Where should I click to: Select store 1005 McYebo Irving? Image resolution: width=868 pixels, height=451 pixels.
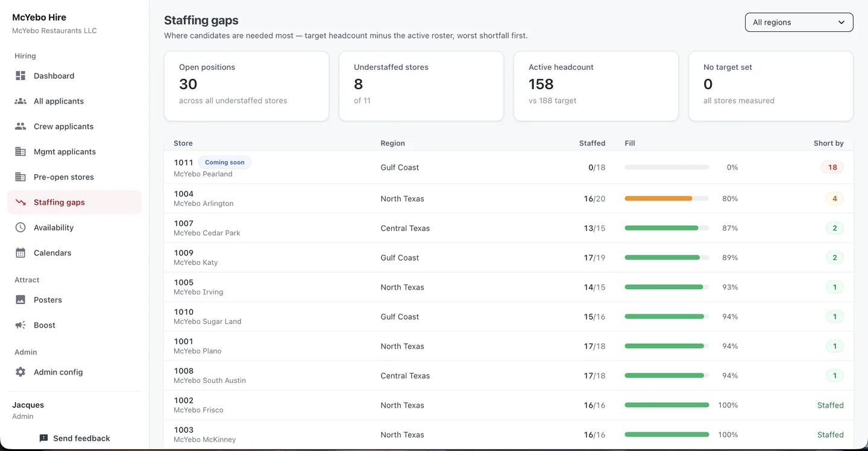(509, 287)
